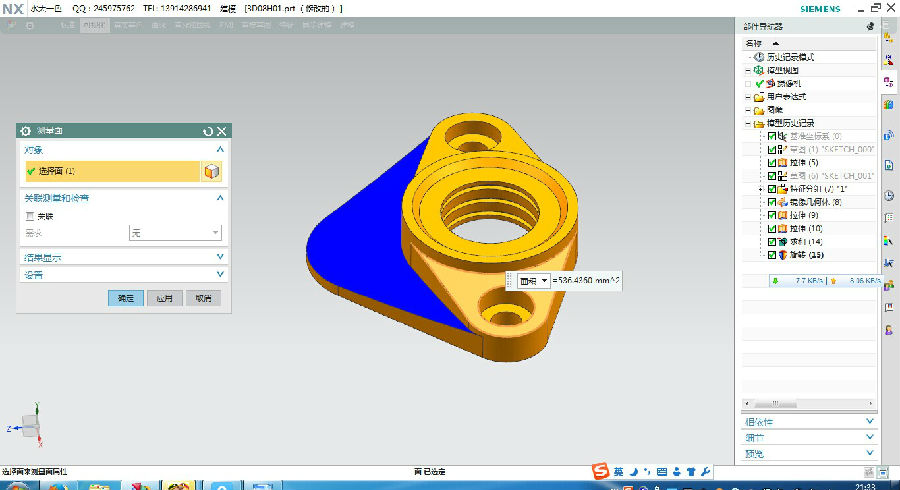Open the 面积 measurement type dropdown
This screenshot has height=490, width=900.
tap(535, 281)
